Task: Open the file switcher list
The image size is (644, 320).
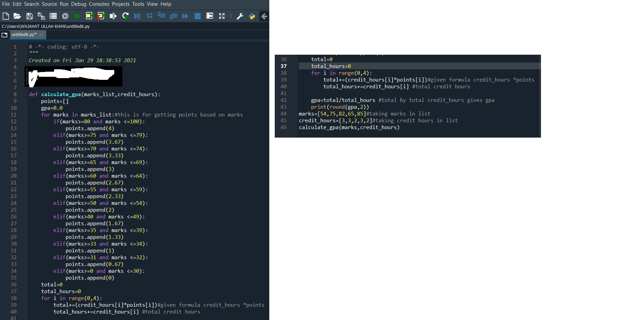Action: pyautogui.click(x=53, y=16)
